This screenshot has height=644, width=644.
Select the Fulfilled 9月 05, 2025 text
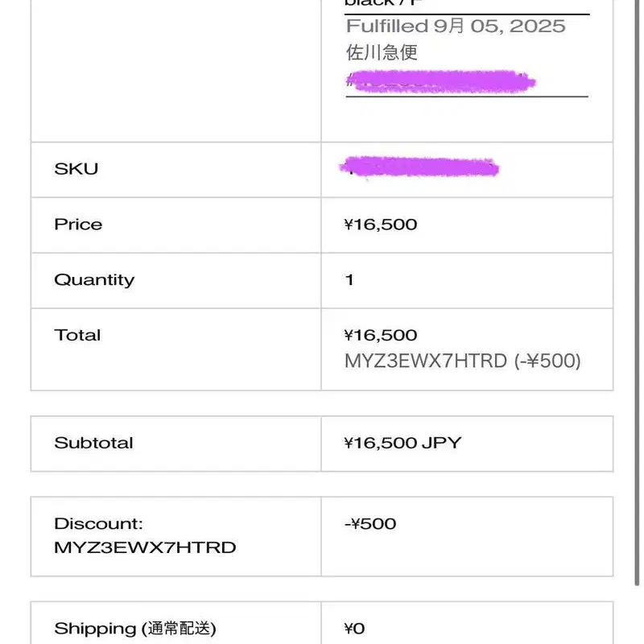456,27
